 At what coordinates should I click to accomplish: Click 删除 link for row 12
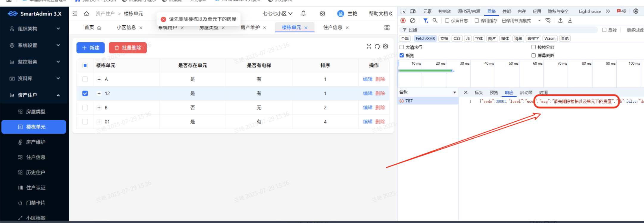[x=380, y=93]
